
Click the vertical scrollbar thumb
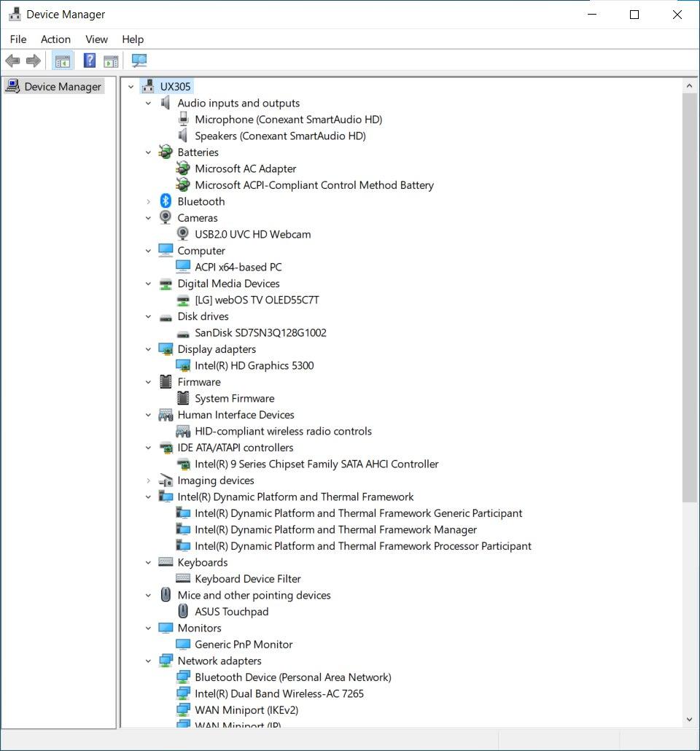coord(690,297)
